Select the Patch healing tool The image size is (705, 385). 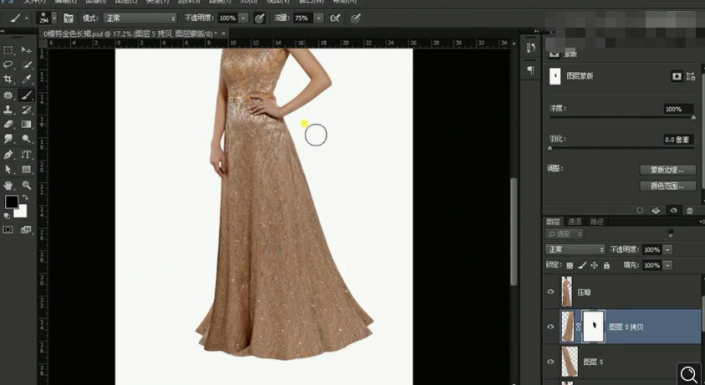[8, 95]
